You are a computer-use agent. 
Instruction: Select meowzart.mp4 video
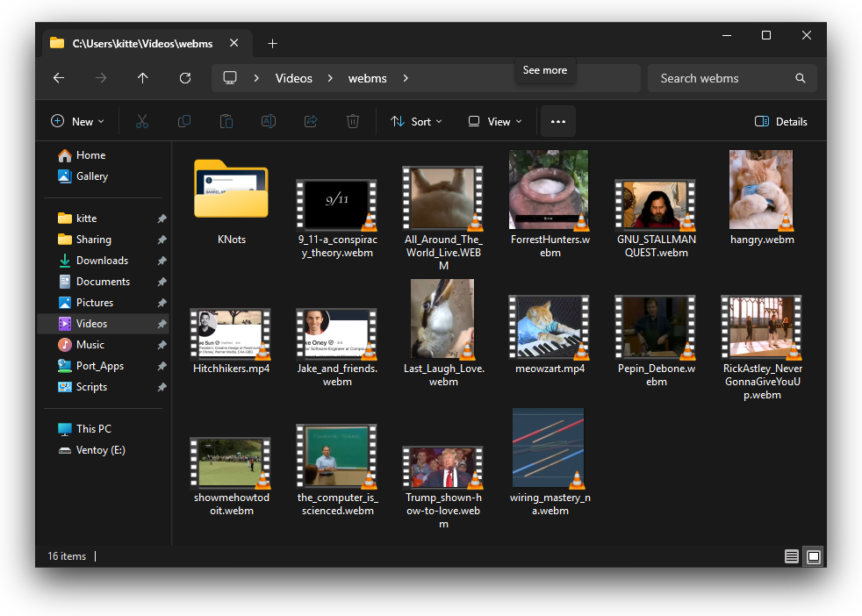point(550,334)
